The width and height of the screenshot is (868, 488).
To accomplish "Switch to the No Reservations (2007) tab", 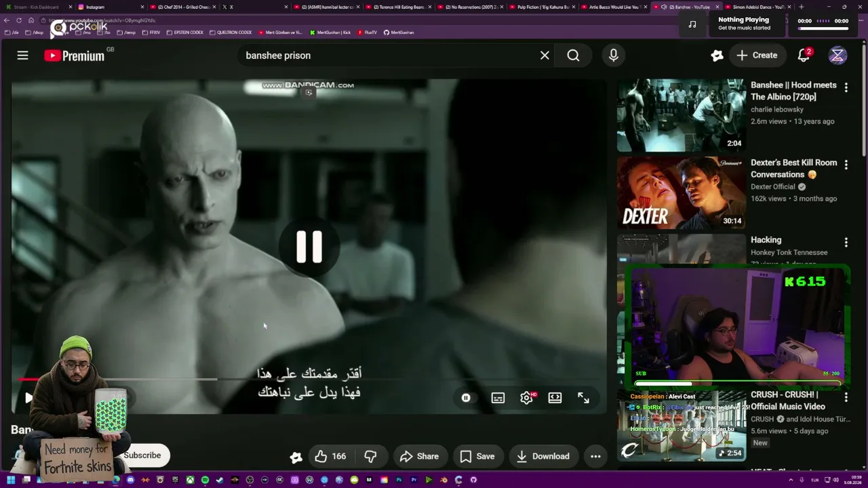I will pyautogui.click(x=471, y=7).
